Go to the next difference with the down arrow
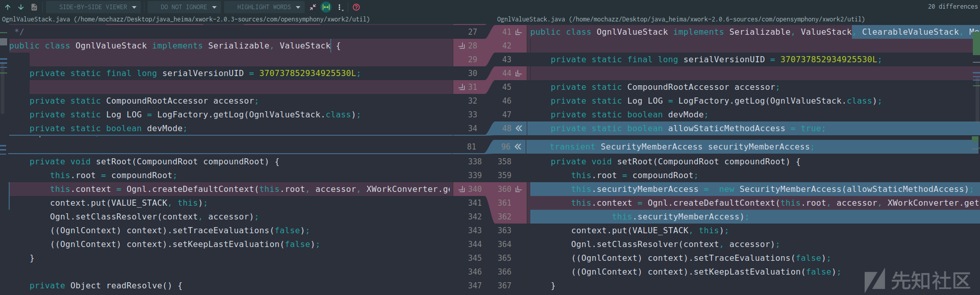 point(21,7)
